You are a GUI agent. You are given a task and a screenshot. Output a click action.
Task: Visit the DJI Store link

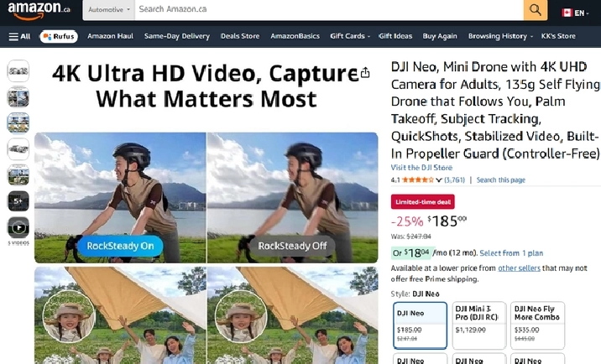tap(421, 168)
